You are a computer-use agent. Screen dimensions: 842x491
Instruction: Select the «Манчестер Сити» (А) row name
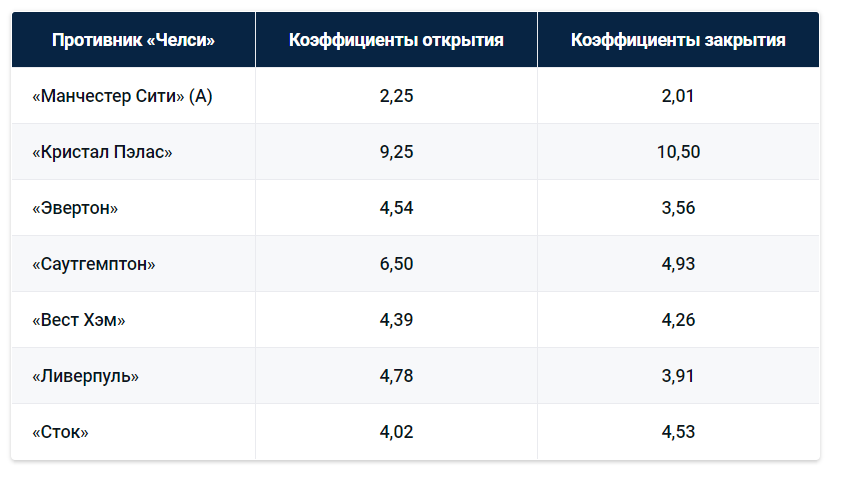click(x=122, y=96)
